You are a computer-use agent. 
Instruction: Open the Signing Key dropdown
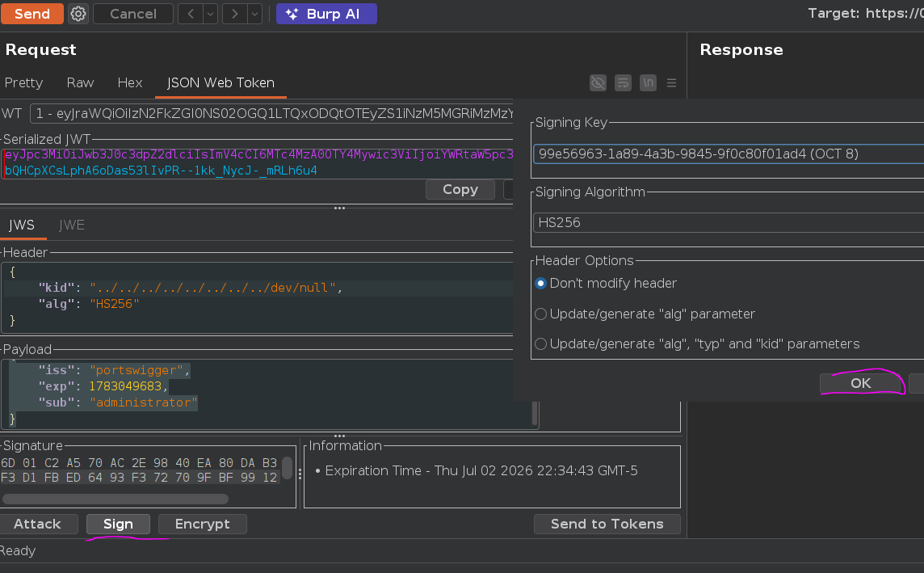pyautogui.click(x=729, y=154)
